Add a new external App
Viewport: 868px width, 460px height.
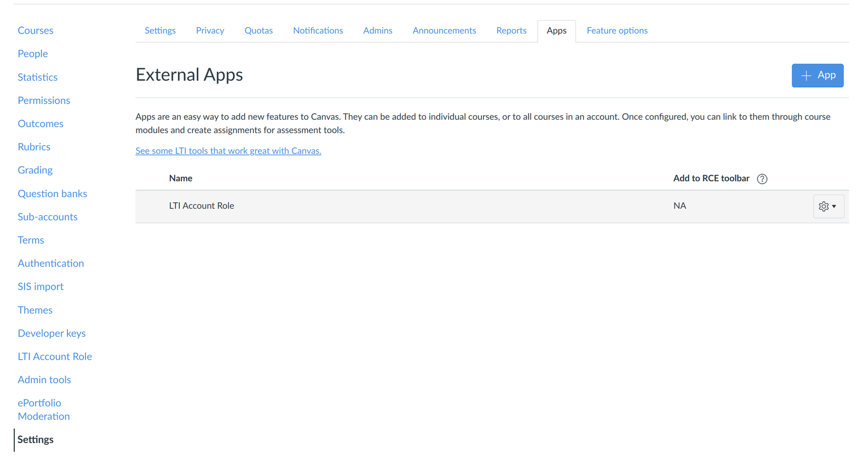817,75
